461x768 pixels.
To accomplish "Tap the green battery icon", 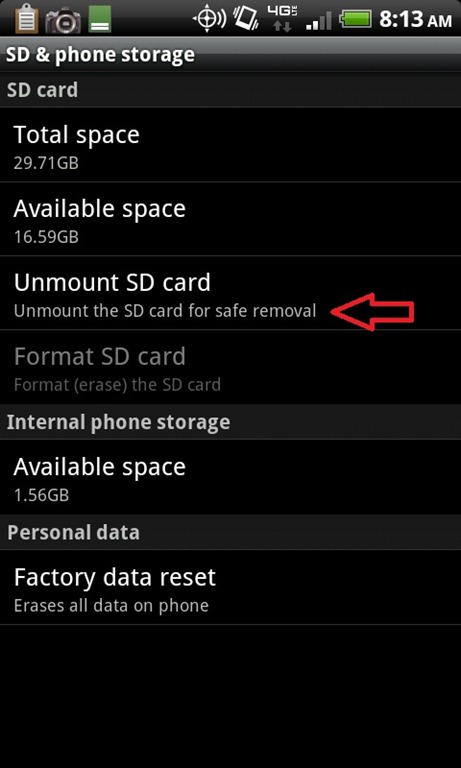I will point(356,21).
